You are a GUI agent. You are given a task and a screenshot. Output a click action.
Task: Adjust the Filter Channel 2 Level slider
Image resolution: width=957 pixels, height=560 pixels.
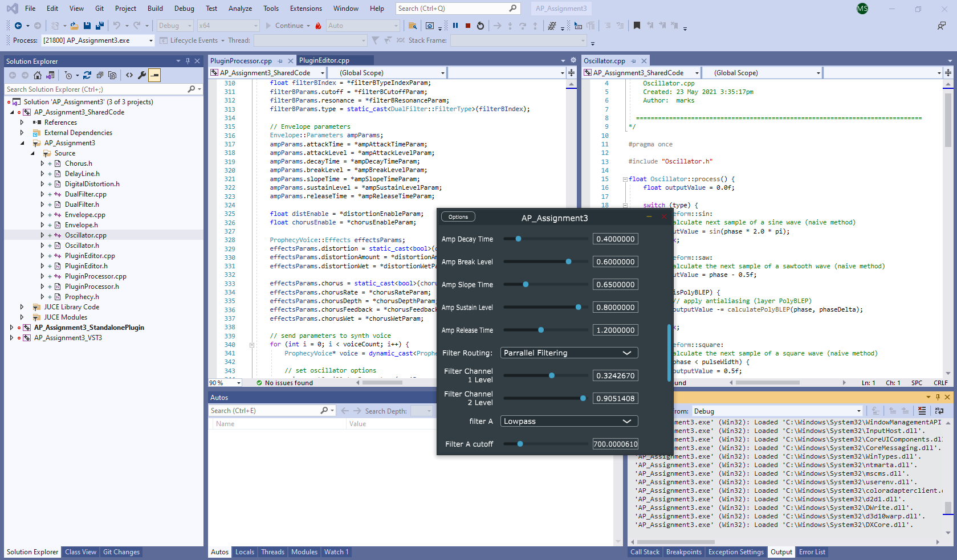point(545,399)
